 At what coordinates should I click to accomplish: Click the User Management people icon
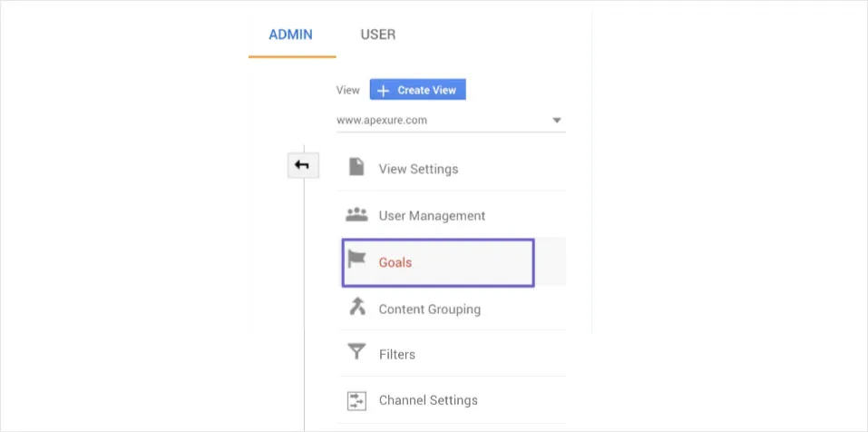point(356,214)
